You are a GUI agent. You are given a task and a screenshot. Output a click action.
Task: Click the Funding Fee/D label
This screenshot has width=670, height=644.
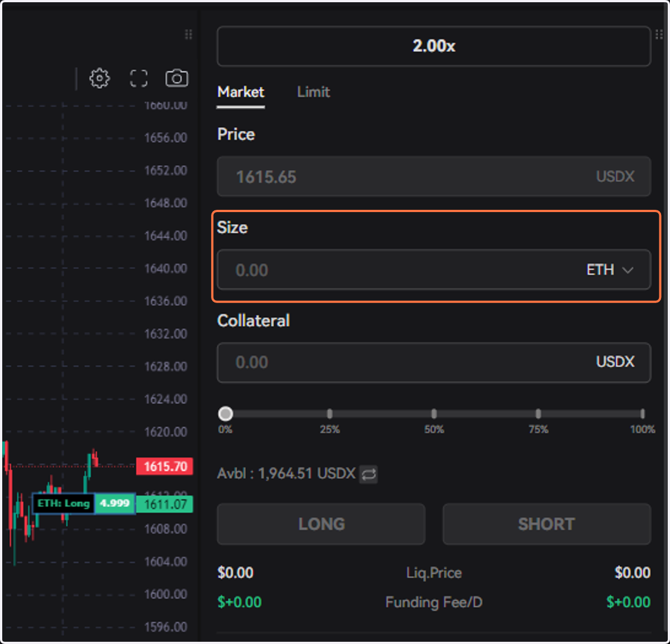click(434, 602)
